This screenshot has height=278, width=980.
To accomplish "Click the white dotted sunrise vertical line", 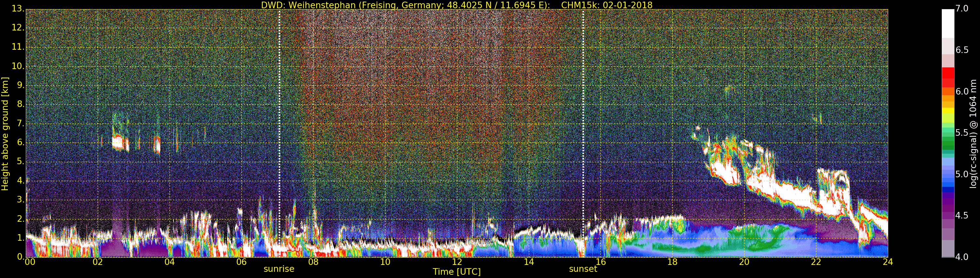I will (x=280, y=114).
